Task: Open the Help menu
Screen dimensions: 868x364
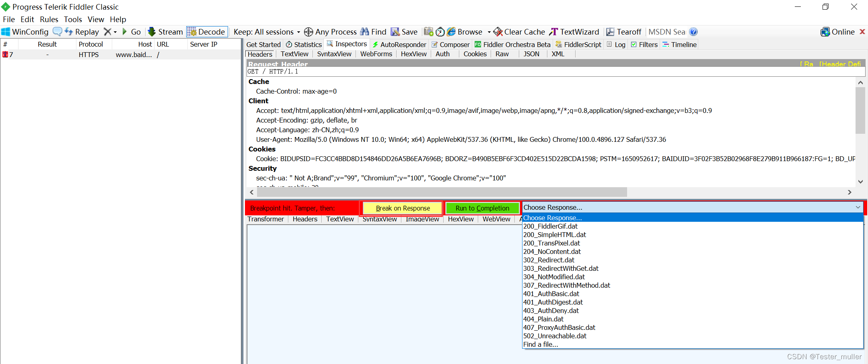Action: coord(118,19)
